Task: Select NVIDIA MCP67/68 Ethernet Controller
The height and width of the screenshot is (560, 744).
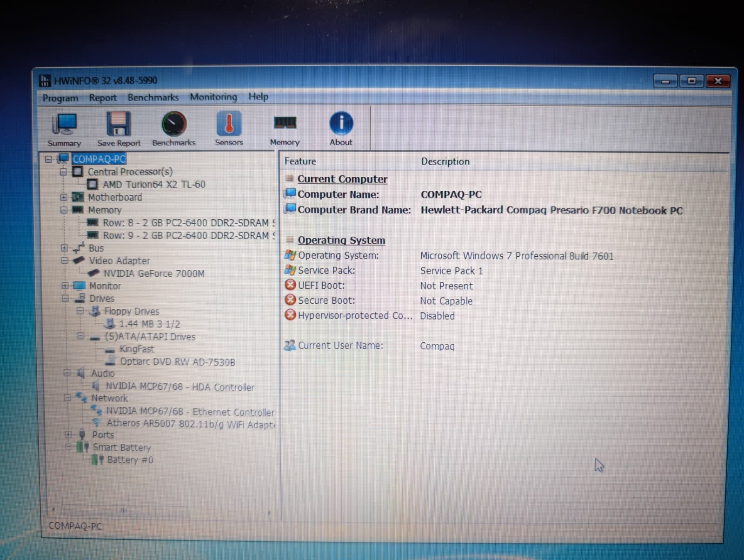Action: point(190,412)
